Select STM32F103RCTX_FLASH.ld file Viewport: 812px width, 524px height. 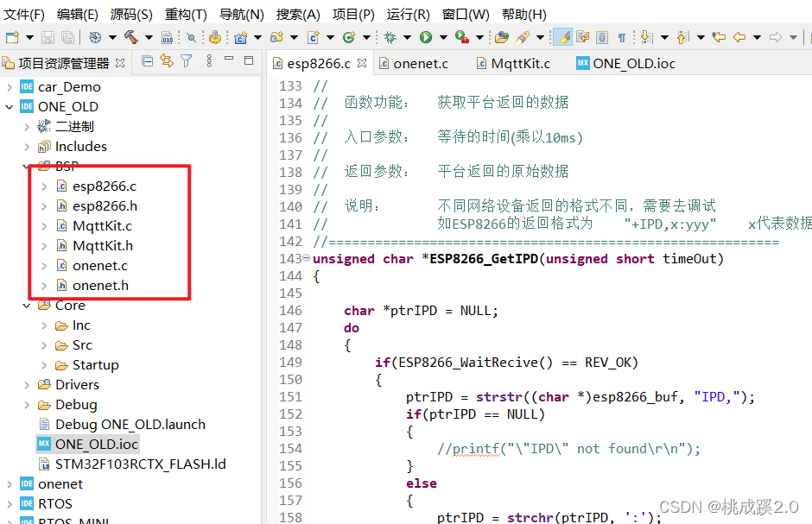coord(140,464)
